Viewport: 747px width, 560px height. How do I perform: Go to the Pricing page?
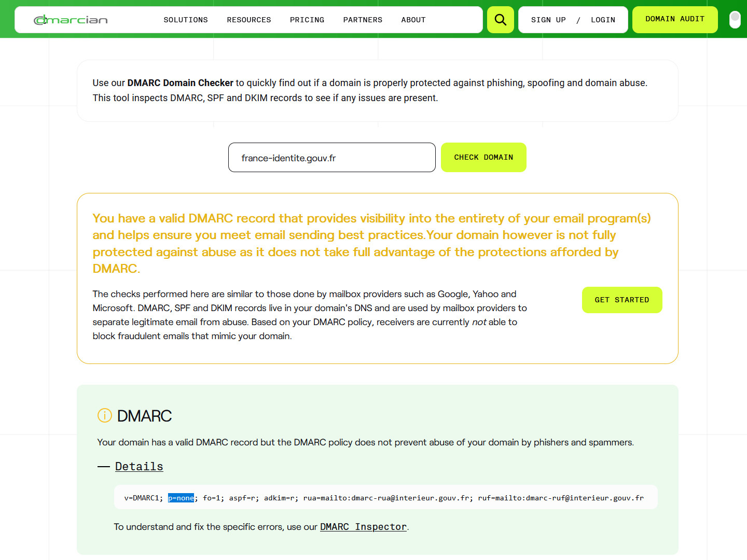click(x=307, y=20)
